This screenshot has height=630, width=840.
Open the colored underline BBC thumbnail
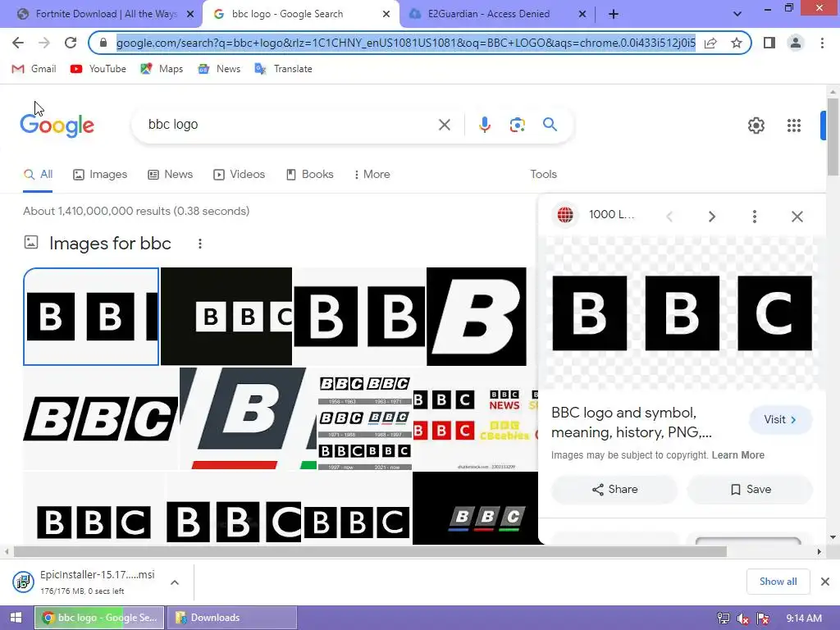475,508
